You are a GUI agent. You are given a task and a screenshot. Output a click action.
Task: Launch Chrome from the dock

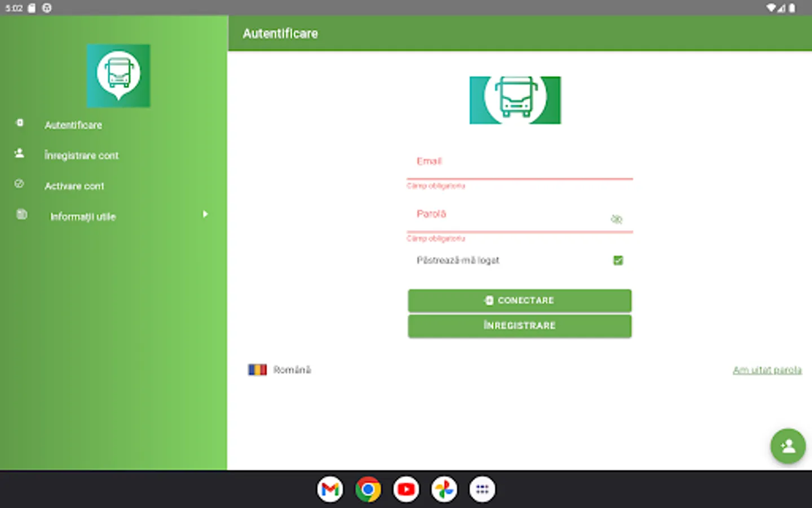[368, 489]
